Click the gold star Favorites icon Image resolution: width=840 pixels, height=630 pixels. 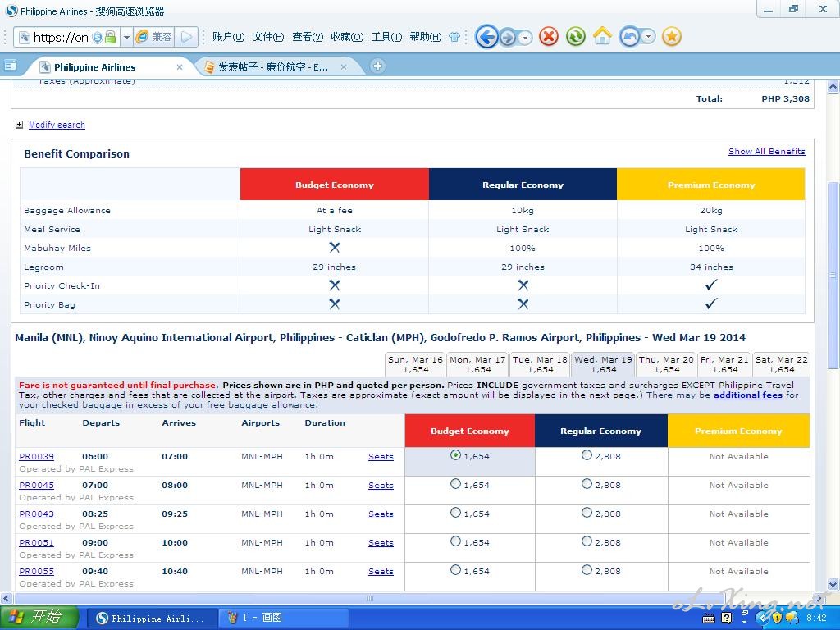[x=671, y=37]
